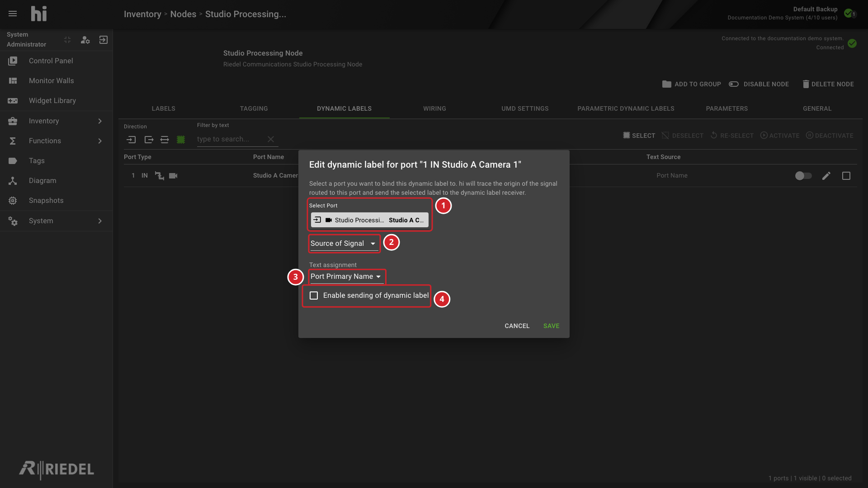
Task: Open the PARAMETRIC DYNAMIC LABELS tab
Action: pos(626,108)
